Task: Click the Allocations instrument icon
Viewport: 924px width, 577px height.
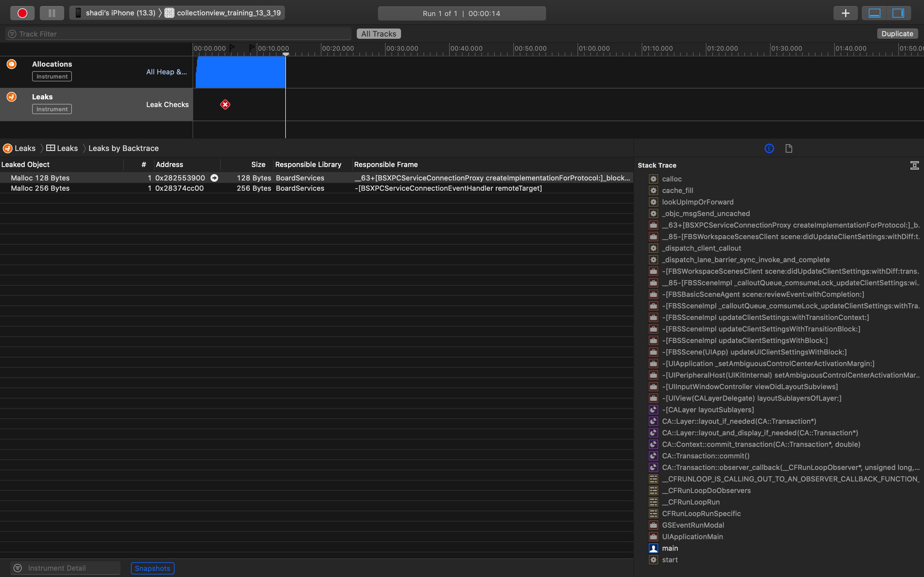Action: point(12,64)
